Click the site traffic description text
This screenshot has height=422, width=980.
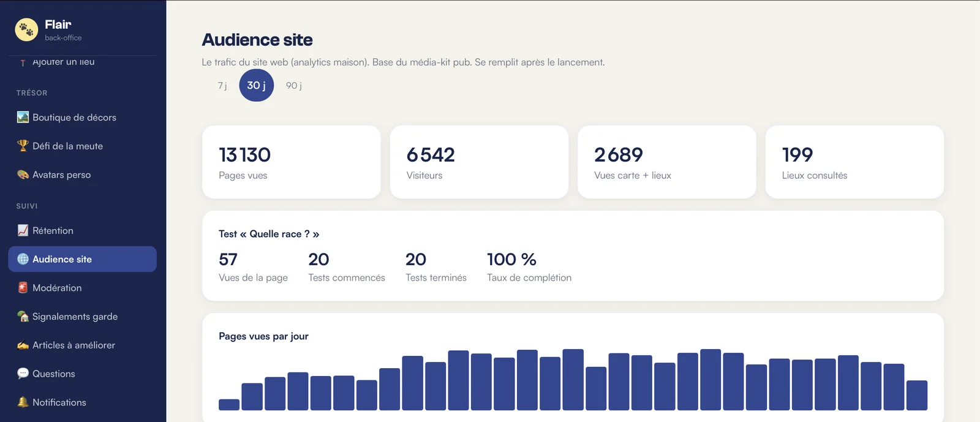[x=403, y=62]
